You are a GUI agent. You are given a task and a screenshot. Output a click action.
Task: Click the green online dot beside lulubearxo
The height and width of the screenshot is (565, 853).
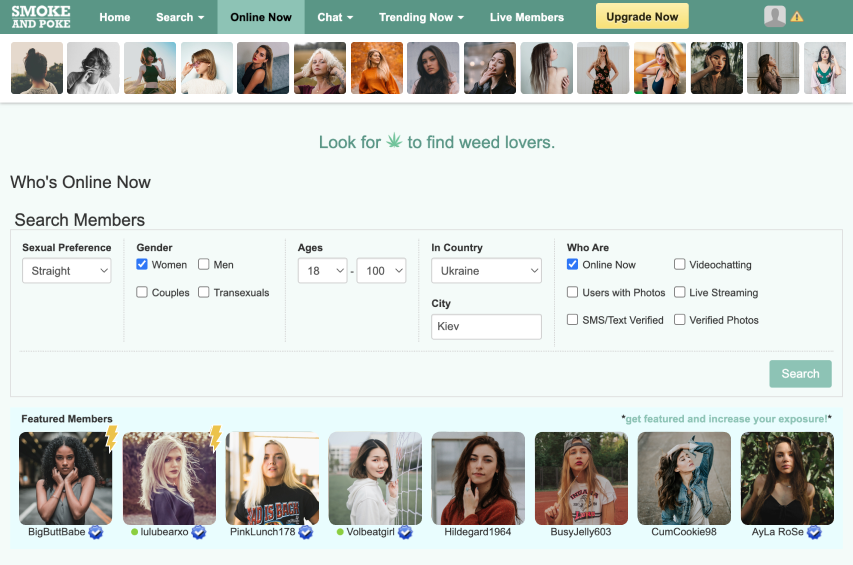tap(134, 532)
